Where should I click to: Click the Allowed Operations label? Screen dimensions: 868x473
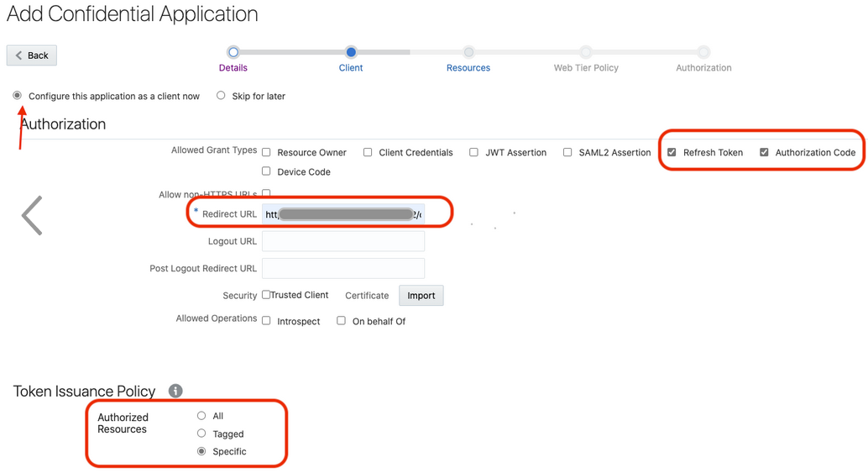pos(217,318)
